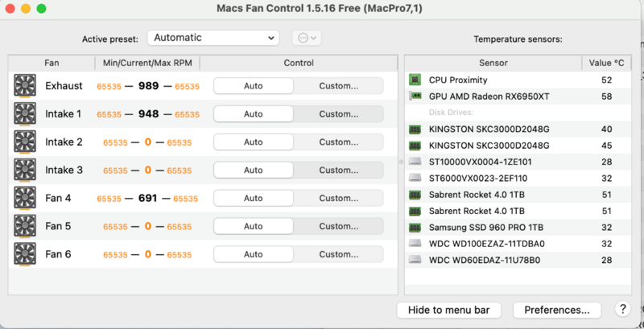Set Fan 5 control to Auto
Viewport: 644px width, 329px height.
coord(253,226)
